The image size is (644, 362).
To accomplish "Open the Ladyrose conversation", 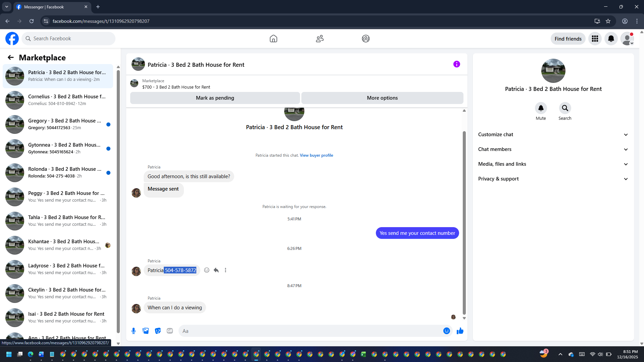I will tap(58, 269).
